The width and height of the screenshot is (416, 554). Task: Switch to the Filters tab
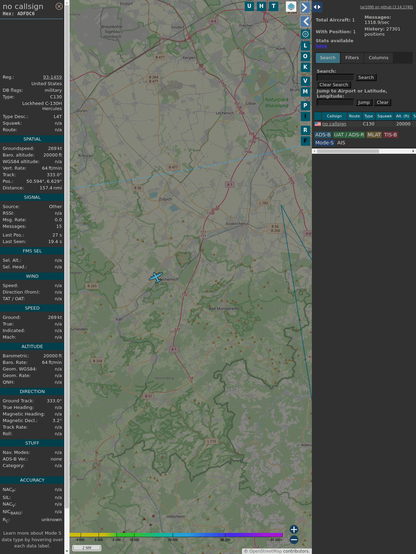pyautogui.click(x=352, y=58)
